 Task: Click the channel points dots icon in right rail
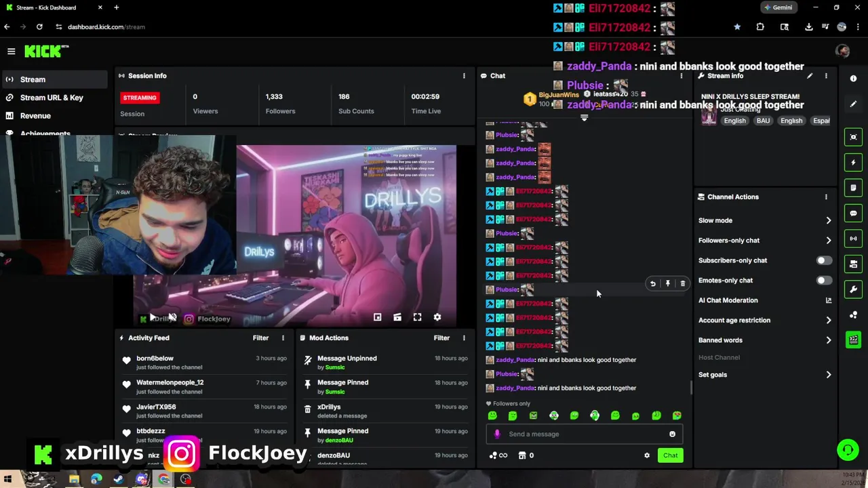[853, 315]
